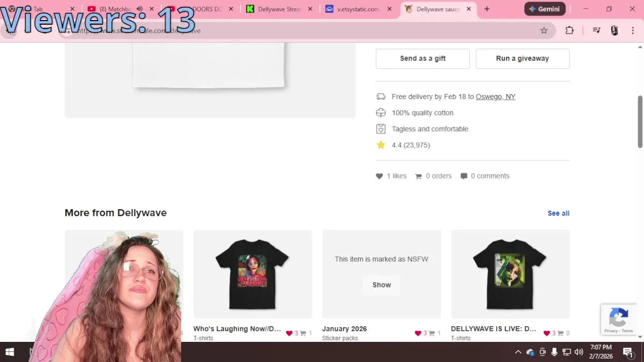Screen dimensions: 644x362
Task: Open the reCAPTCHA Privacy link
Action: [611, 331]
